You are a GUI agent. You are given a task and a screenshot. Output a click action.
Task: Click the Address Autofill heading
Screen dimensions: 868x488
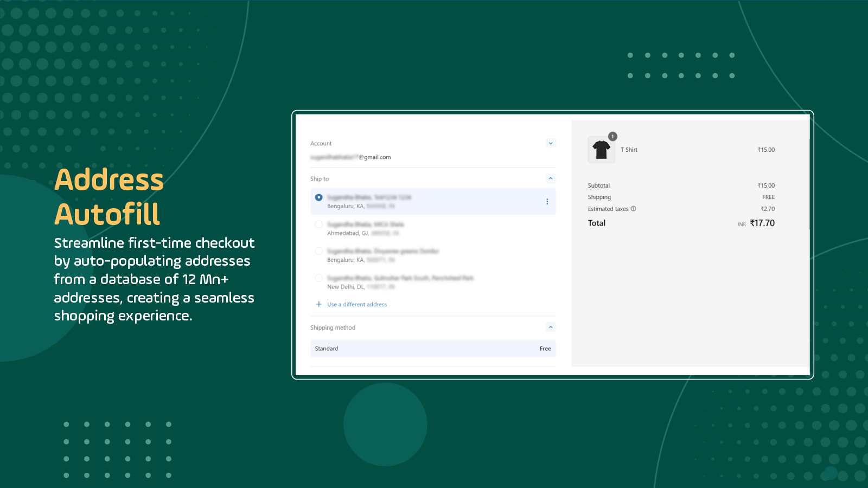coord(109,196)
